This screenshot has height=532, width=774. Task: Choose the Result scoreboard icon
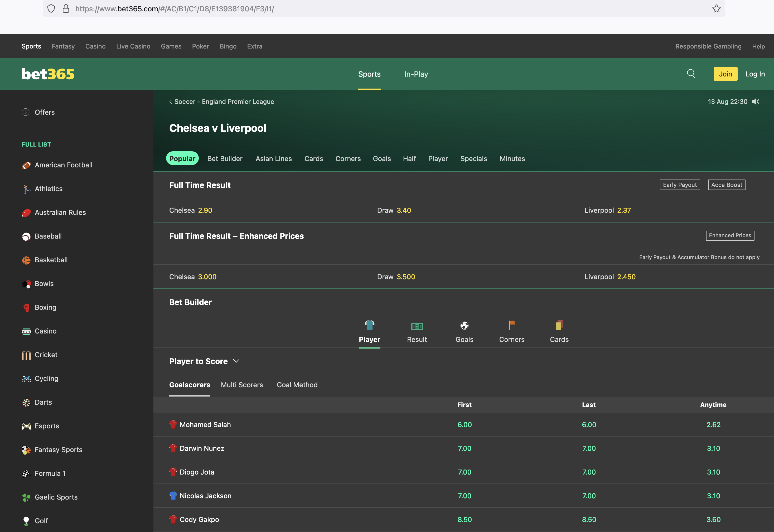[417, 326]
